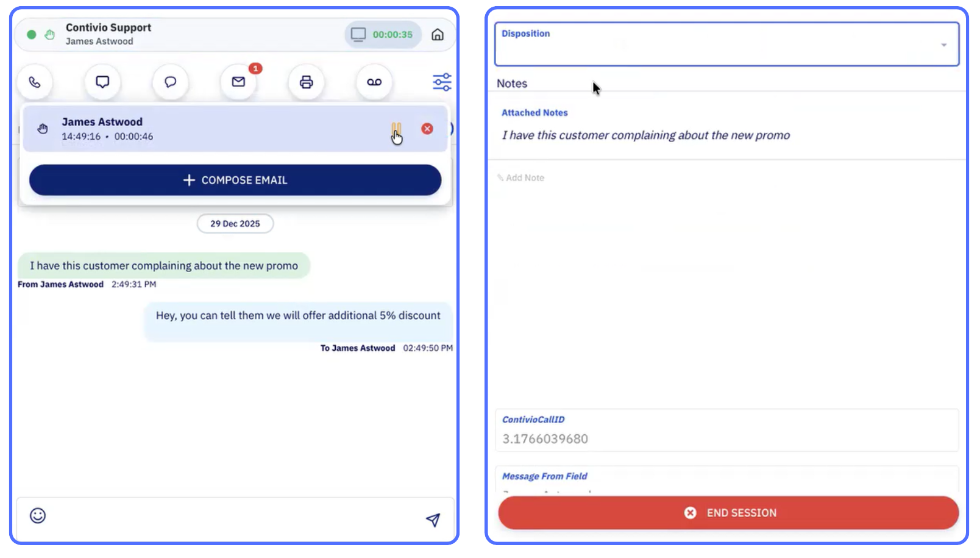Screen dimensions: 980x558
Task: Click the Disposition dropdown arrow
Action: 943,45
